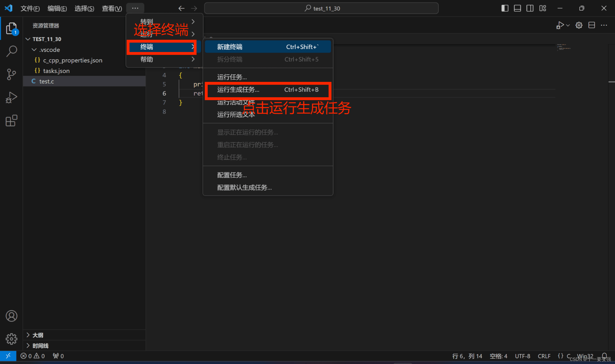The image size is (615, 364).
Task: Change indentation via 空格: 4
Action: [x=498, y=356]
